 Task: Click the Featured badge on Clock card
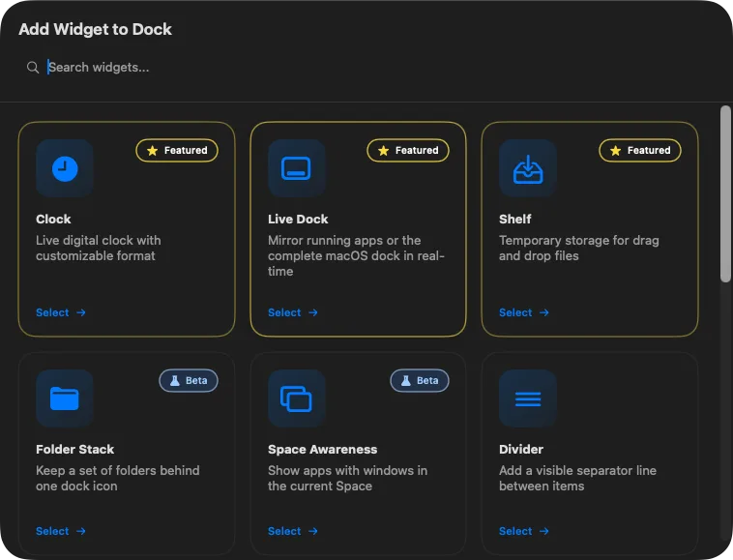177,151
